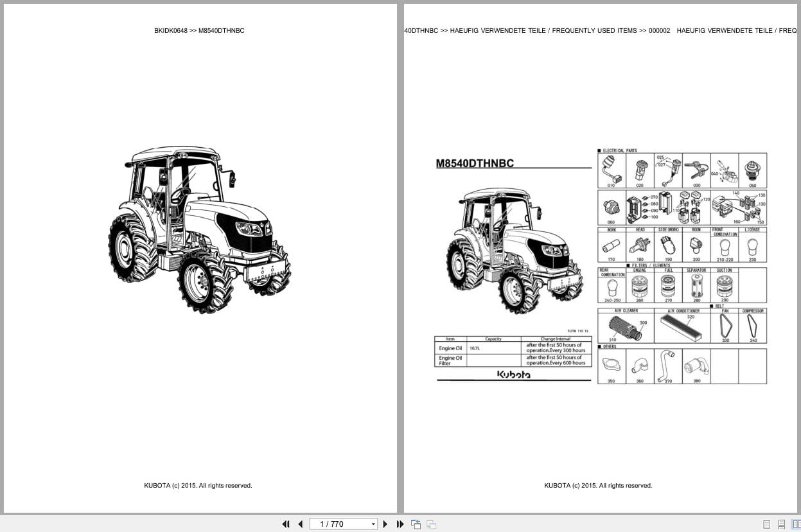Select the two-page side-by-side view
The width and height of the screenshot is (801, 532).
(795, 524)
